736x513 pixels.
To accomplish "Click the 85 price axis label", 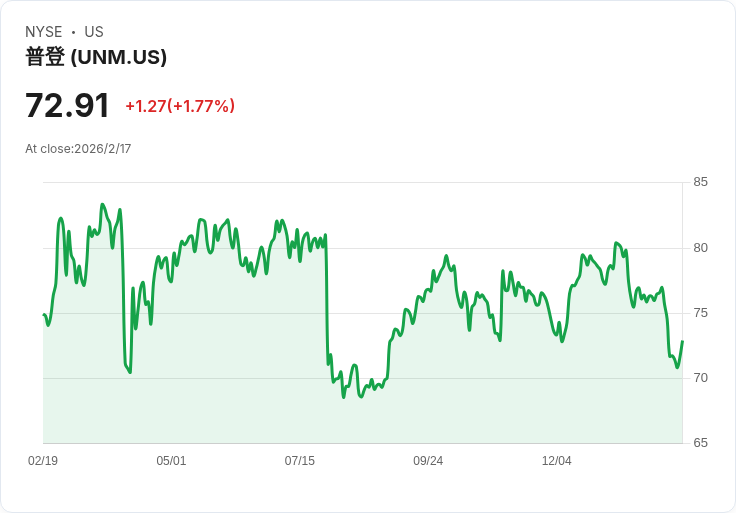I will click(x=700, y=182).
